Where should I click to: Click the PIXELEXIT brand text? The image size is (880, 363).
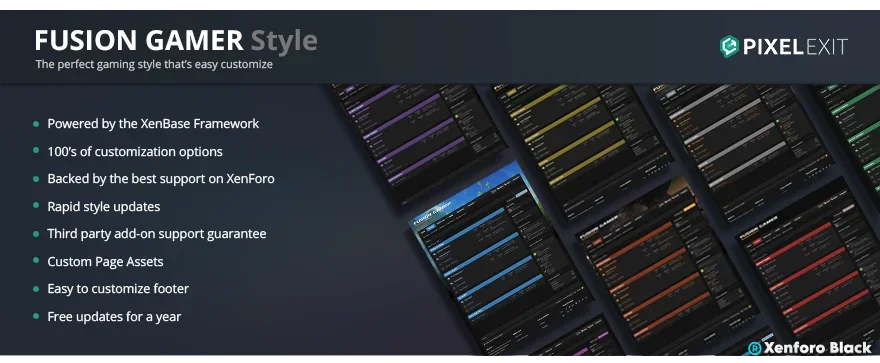coord(795,47)
